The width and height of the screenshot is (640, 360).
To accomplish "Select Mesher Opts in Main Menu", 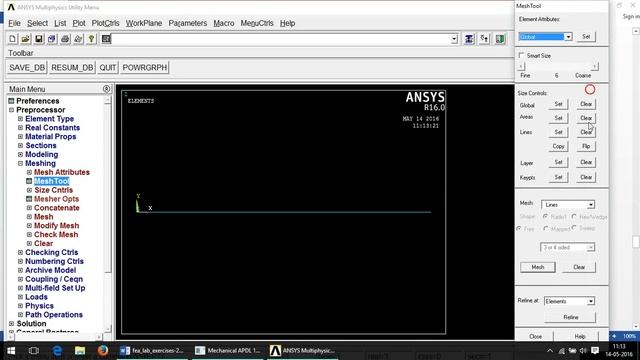I will [56, 199].
